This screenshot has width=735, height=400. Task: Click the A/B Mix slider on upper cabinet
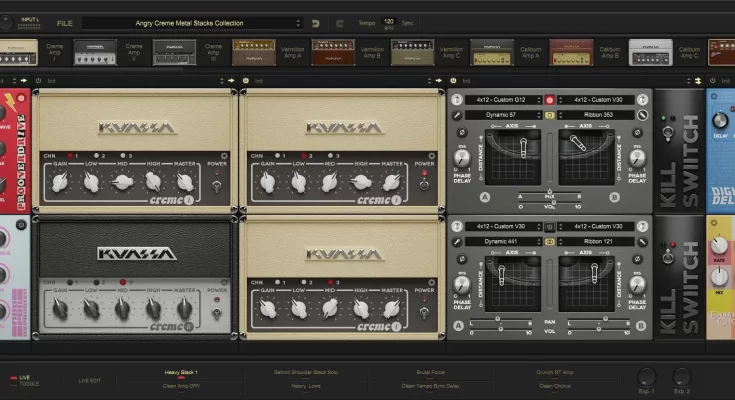(x=549, y=190)
